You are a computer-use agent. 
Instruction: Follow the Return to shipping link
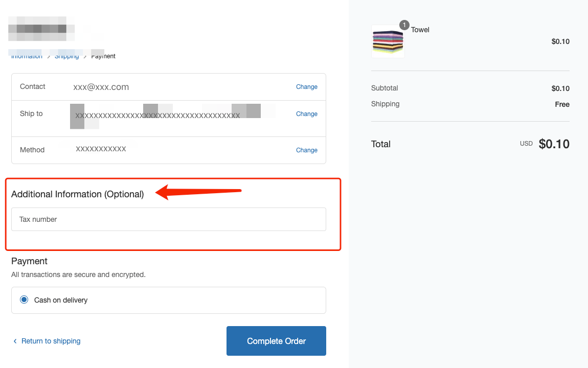[51, 341]
